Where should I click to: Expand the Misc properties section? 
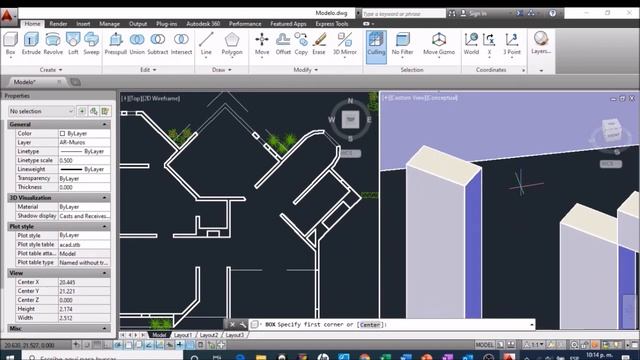point(104,328)
